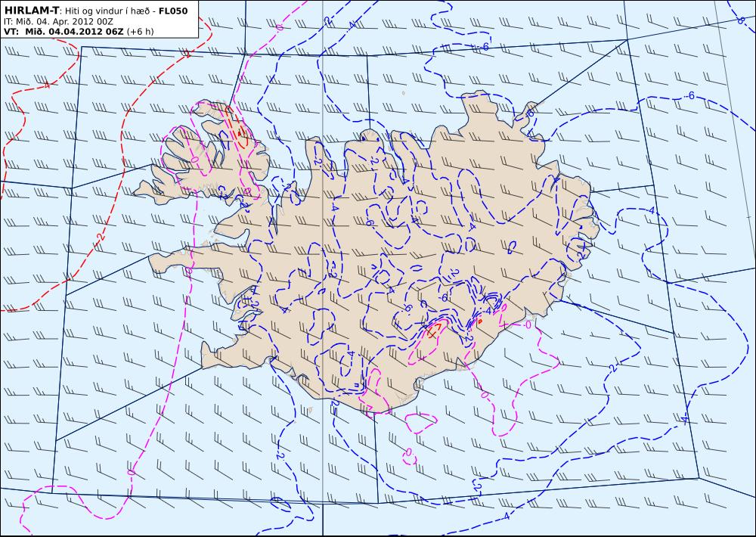Click the magenta 0 label in the southwest ocean
The image size is (756, 537).
131,471
